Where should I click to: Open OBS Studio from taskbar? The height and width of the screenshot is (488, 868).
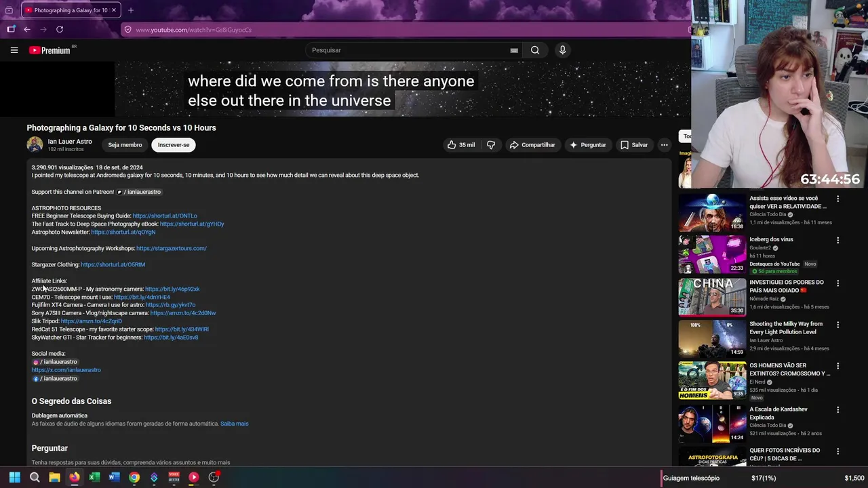(214, 477)
